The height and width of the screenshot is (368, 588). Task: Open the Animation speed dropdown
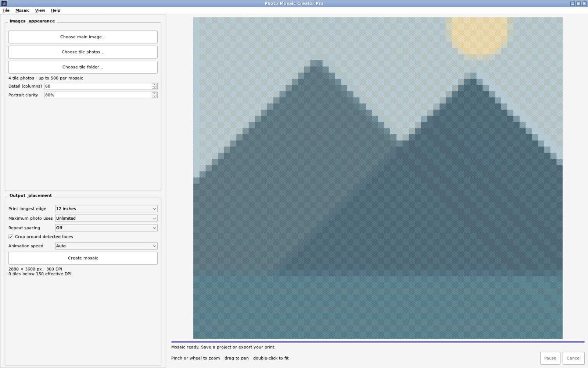click(106, 246)
